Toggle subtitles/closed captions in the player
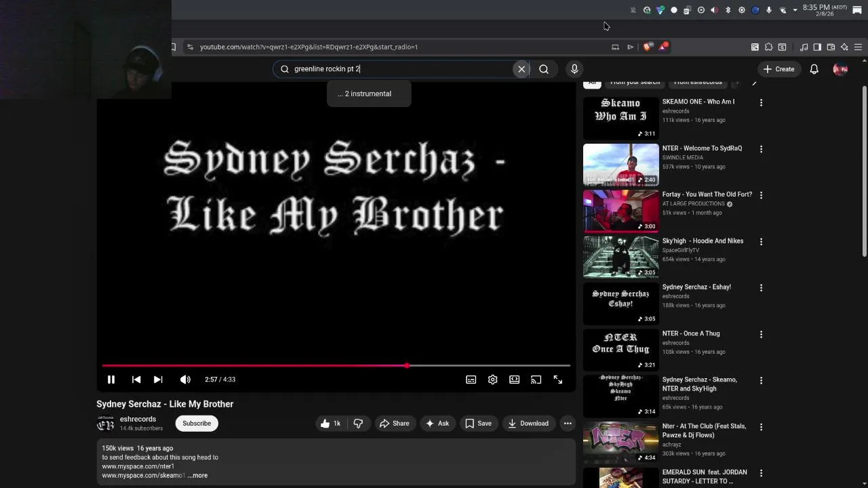 [471, 380]
